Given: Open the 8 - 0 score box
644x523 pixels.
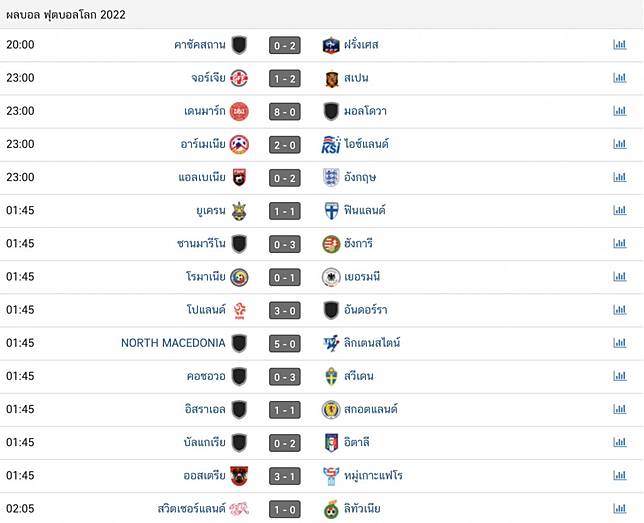Looking at the screenshot, I should pyautogui.click(x=285, y=111).
